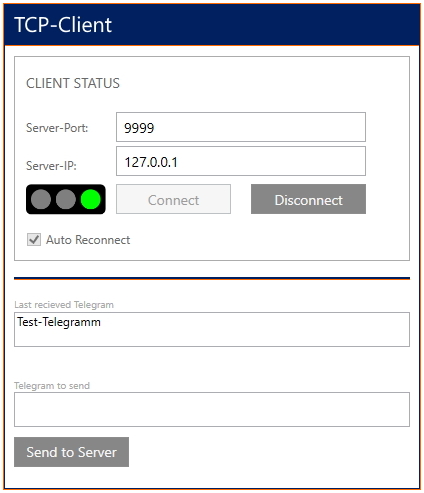Click the black traffic light status indicator
This screenshot has height=493, width=424.
pos(66,199)
